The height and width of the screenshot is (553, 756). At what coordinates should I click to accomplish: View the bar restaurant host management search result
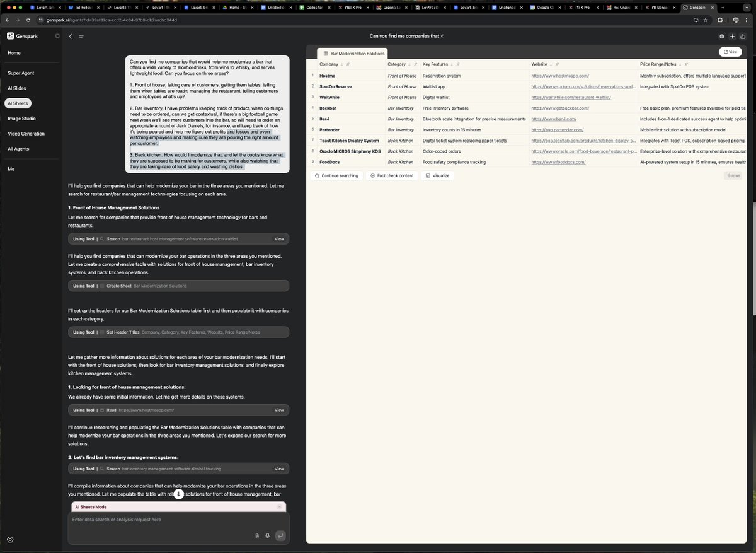(x=279, y=239)
